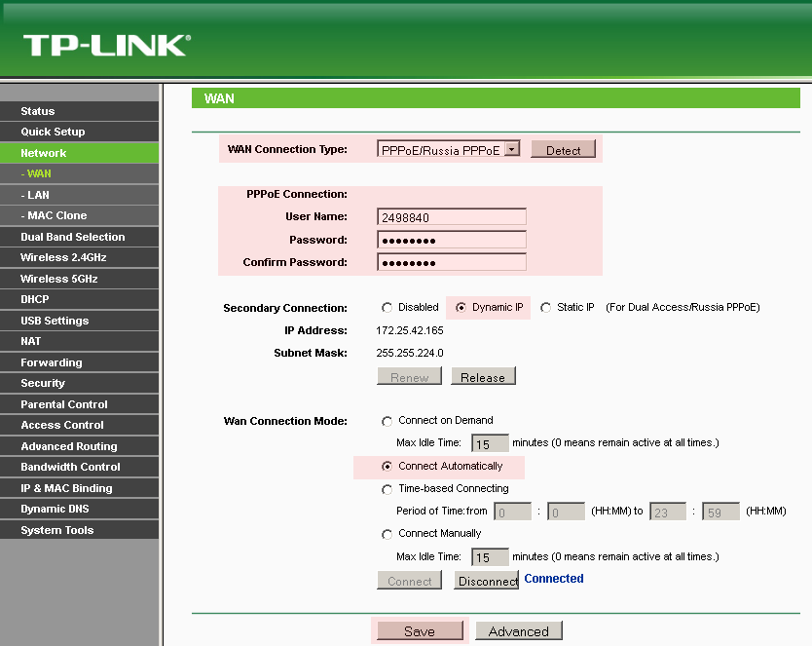Screen dimensions: 812x646
Task: Save the WAN settings
Action: [x=420, y=631]
